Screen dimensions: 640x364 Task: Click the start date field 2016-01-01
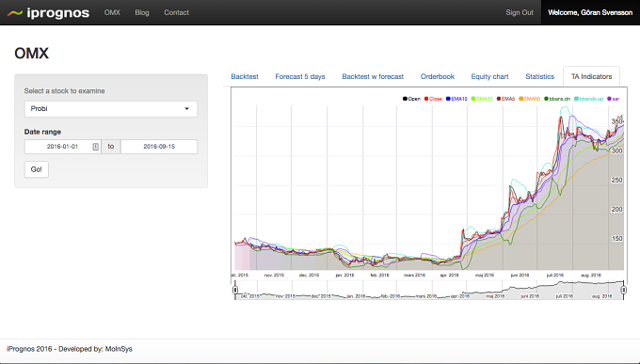(x=62, y=147)
